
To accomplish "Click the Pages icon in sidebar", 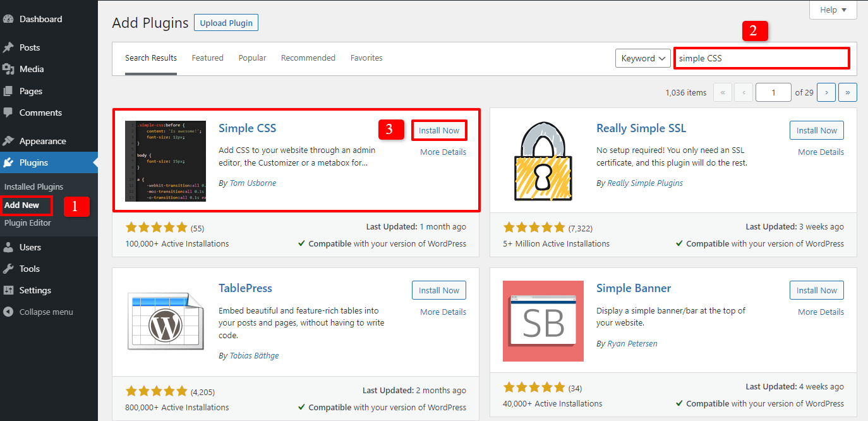I will pos(8,91).
